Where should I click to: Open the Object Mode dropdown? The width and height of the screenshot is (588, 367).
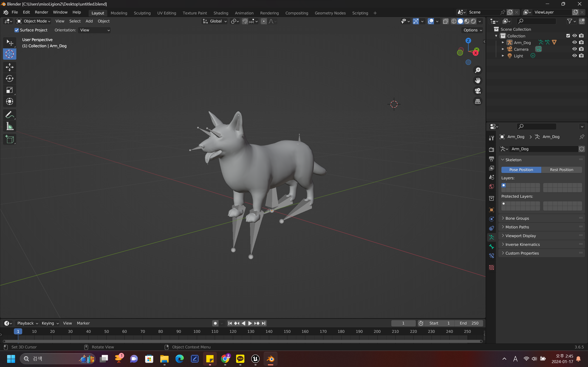pyautogui.click(x=34, y=21)
